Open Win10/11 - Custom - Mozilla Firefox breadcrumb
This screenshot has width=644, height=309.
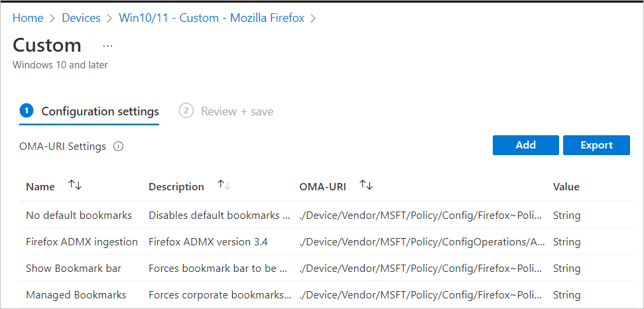click(x=212, y=18)
